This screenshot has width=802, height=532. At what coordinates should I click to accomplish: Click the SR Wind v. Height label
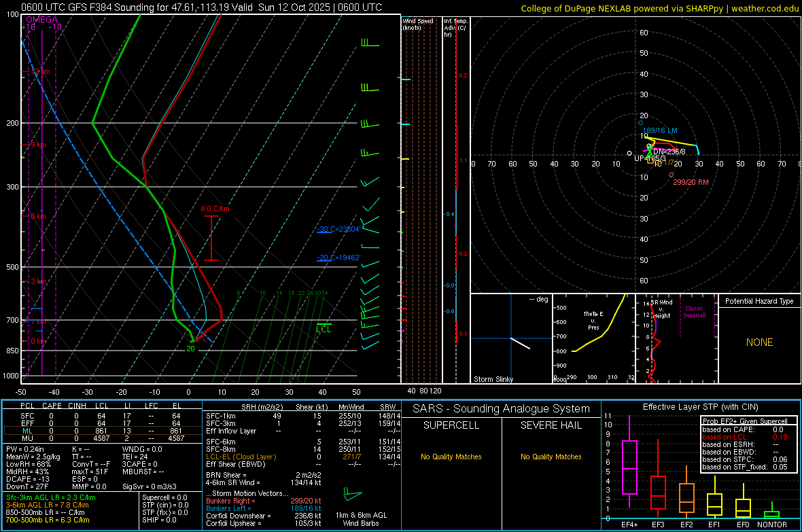[662, 309]
